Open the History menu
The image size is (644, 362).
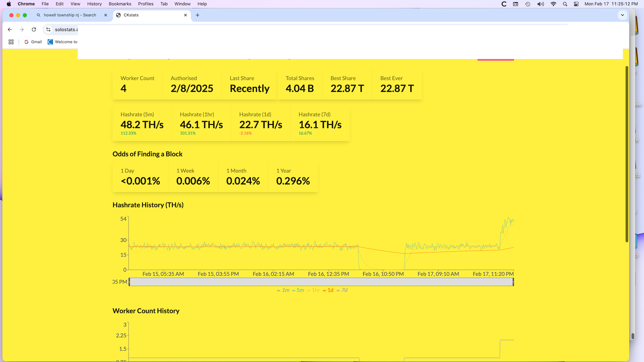pyautogui.click(x=95, y=4)
